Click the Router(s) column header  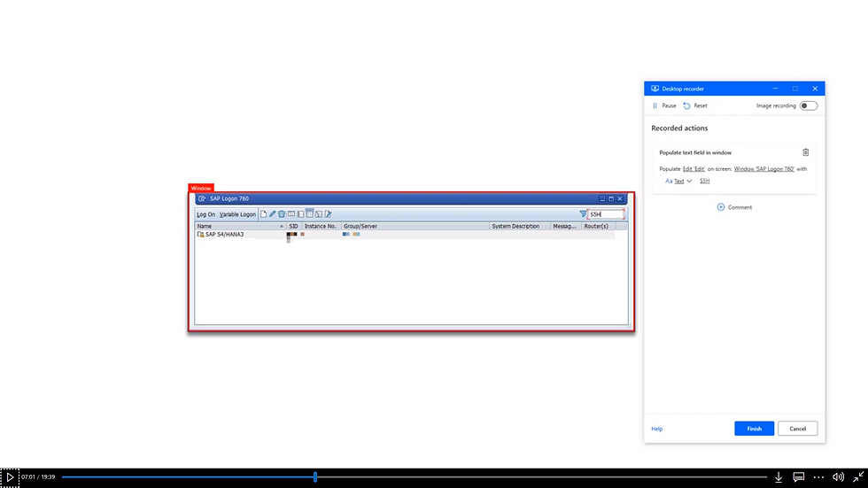pyautogui.click(x=599, y=227)
